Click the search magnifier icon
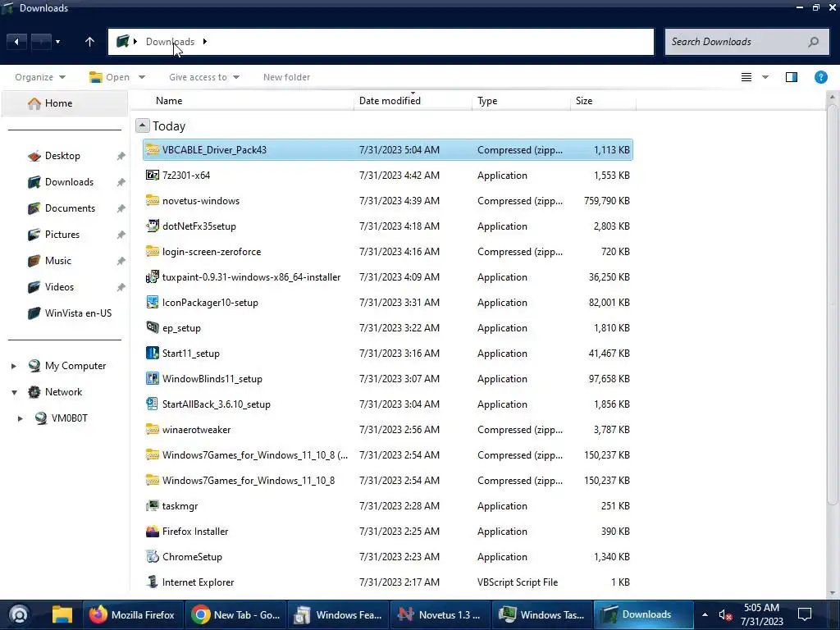Image resolution: width=840 pixels, height=630 pixels. 814,42
